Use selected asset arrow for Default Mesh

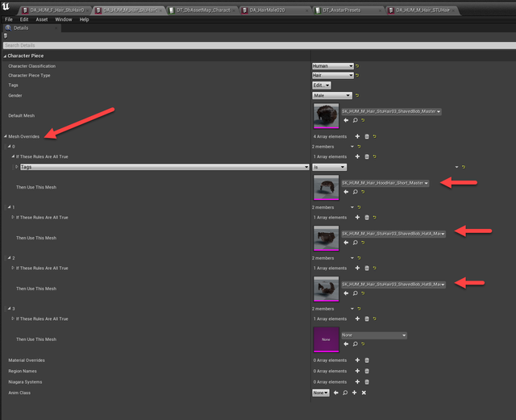point(346,120)
